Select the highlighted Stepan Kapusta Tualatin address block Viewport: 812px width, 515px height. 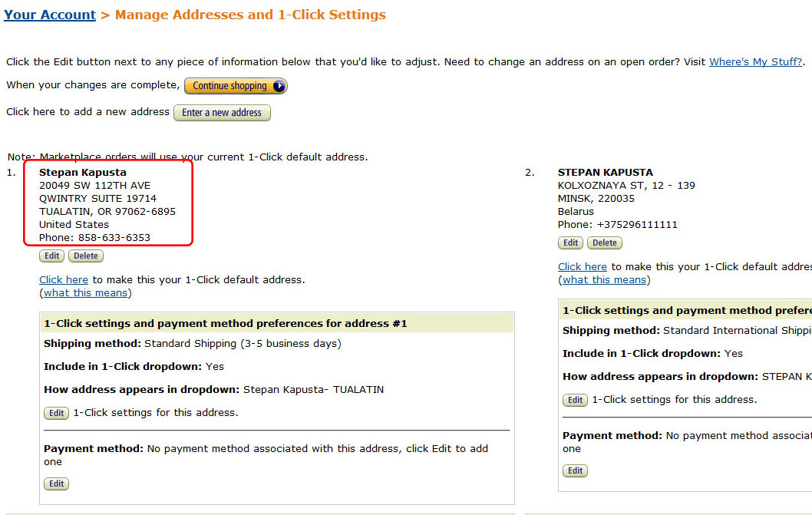[x=107, y=204]
